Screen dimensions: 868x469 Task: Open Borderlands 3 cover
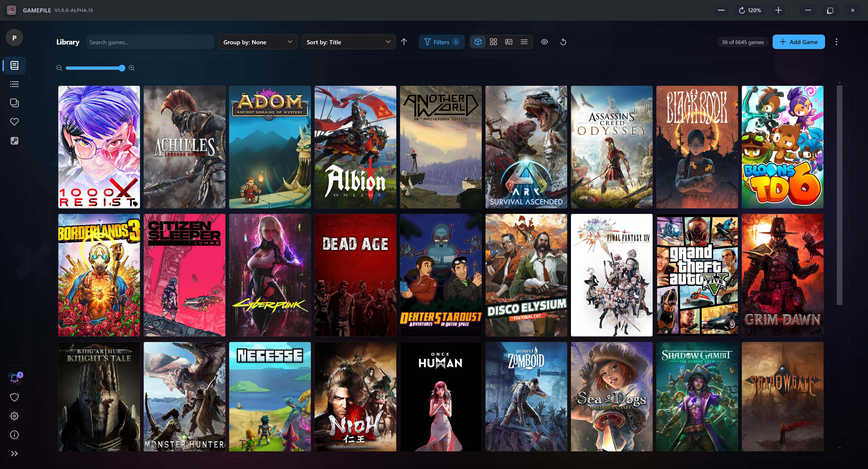[99, 275]
